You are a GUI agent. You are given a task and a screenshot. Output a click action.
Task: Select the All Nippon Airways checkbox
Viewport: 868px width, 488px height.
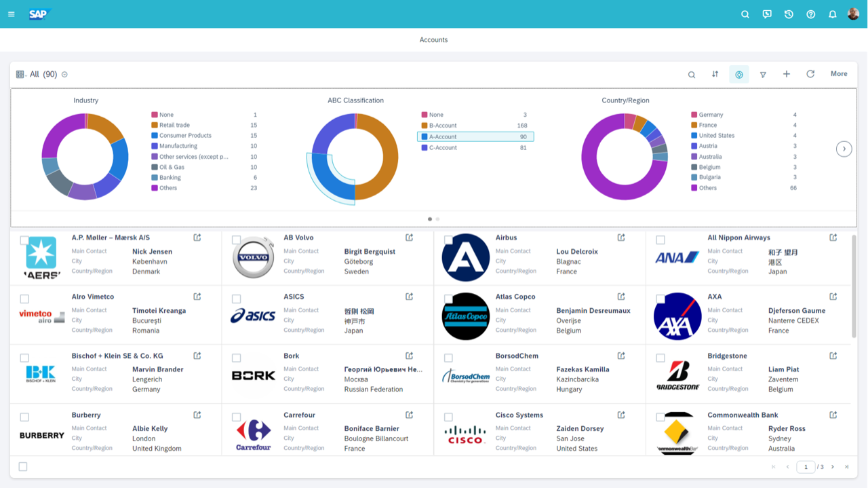[x=660, y=240]
